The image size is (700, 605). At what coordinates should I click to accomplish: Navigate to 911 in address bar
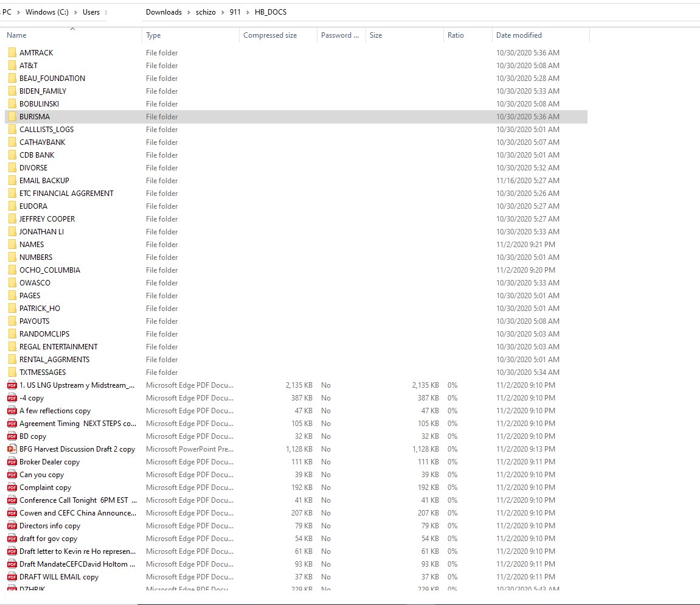point(235,12)
